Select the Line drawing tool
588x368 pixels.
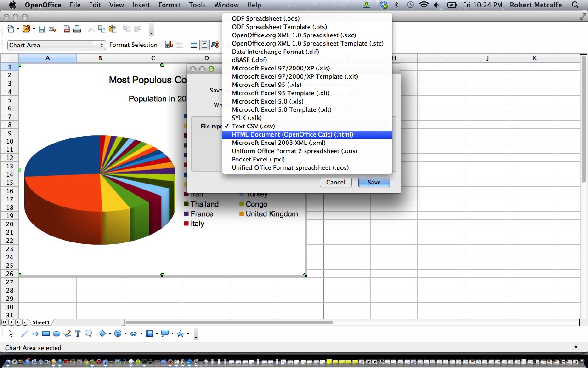click(x=25, y=333)
